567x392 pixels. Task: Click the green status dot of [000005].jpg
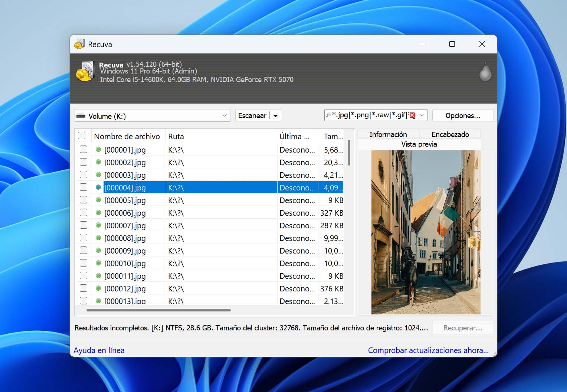tap(98, 200)
